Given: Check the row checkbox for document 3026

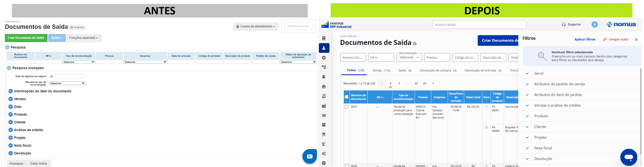Looking at the screenshot, I should (x=346, y=166).
